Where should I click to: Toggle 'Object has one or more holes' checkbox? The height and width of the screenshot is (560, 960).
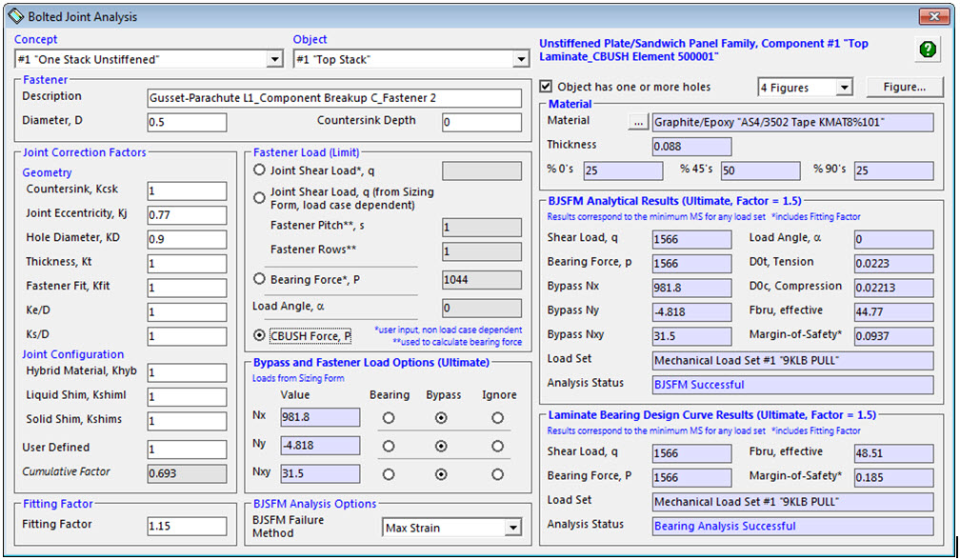tap(546, 87)
